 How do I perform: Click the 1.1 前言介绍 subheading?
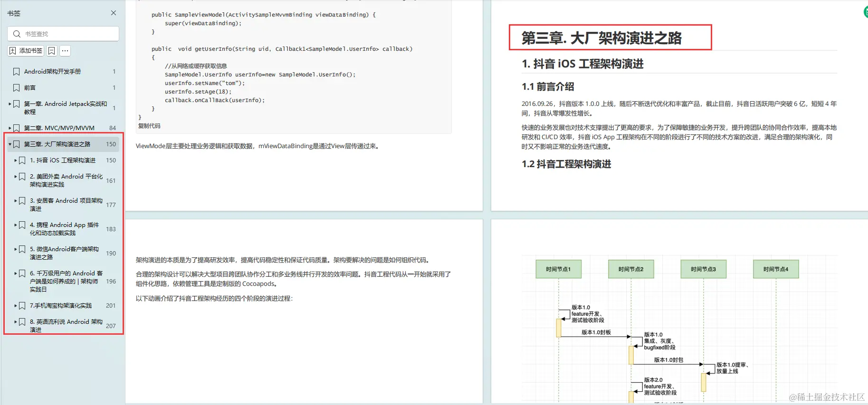[x=548, y=86]
